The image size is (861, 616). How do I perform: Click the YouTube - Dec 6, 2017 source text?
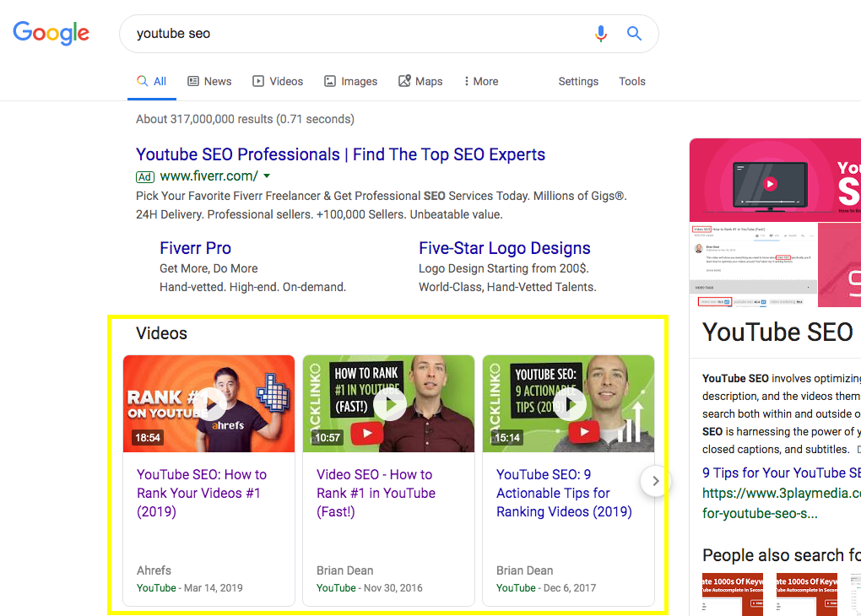[546, 588]
